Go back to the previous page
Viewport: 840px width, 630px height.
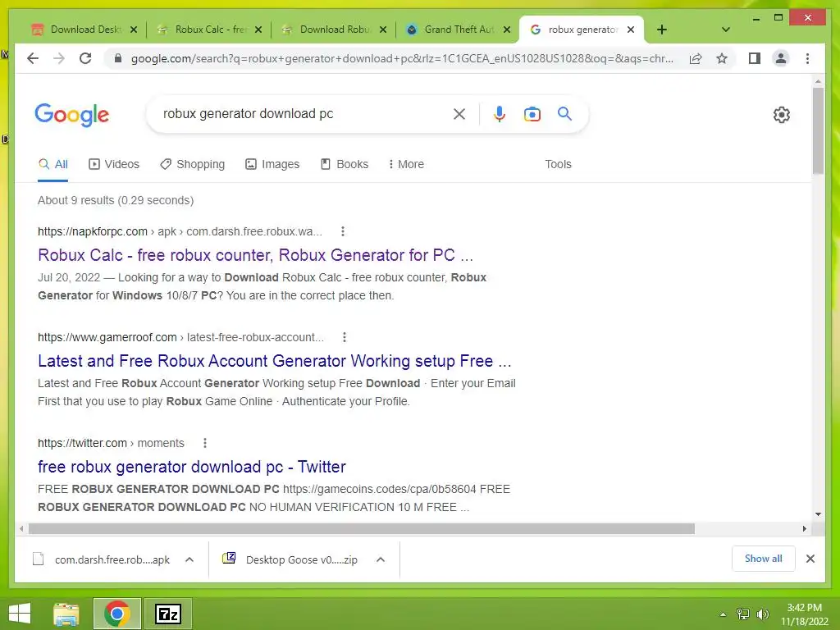33,58
